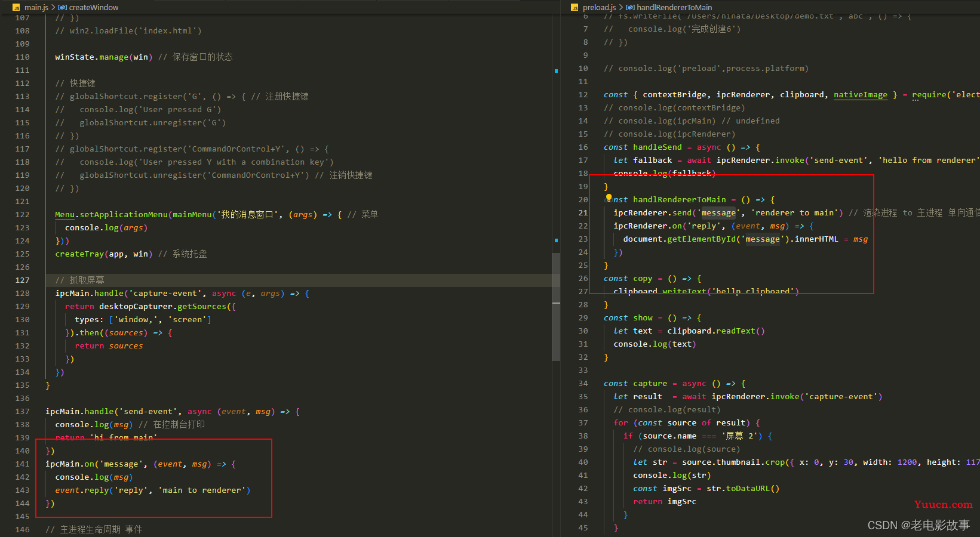Screen dimensions: 980x537
Task: Click commented console.log('preload',process.platform) line
Action: pyautogui.click(x=706, y=69)
